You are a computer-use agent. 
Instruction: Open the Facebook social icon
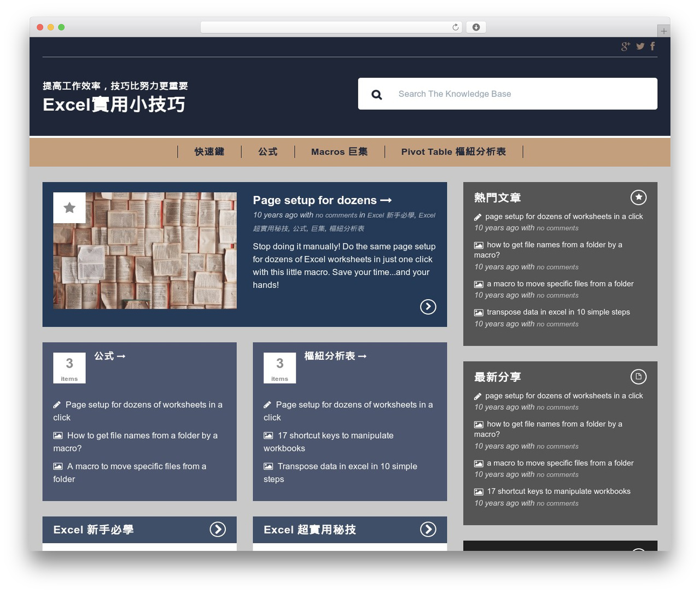pyautogui.click(x=652, y=46)
